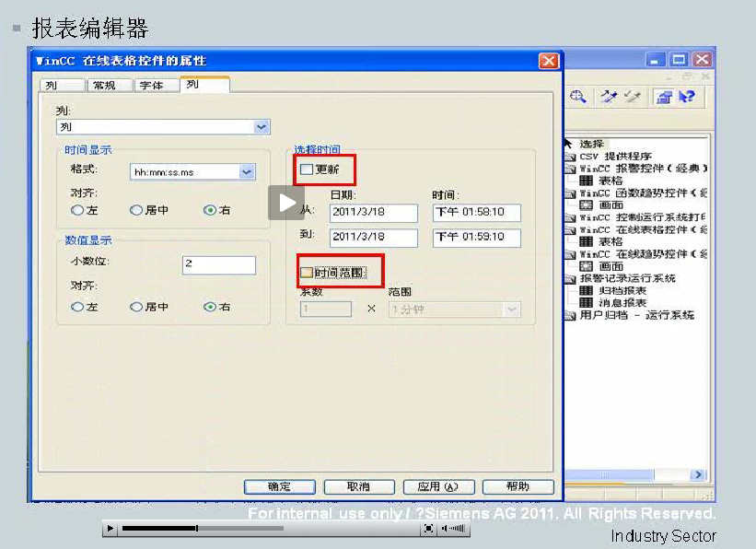Click the video progress bar
The height and width of the screenshot is (549, 756).
203,528
